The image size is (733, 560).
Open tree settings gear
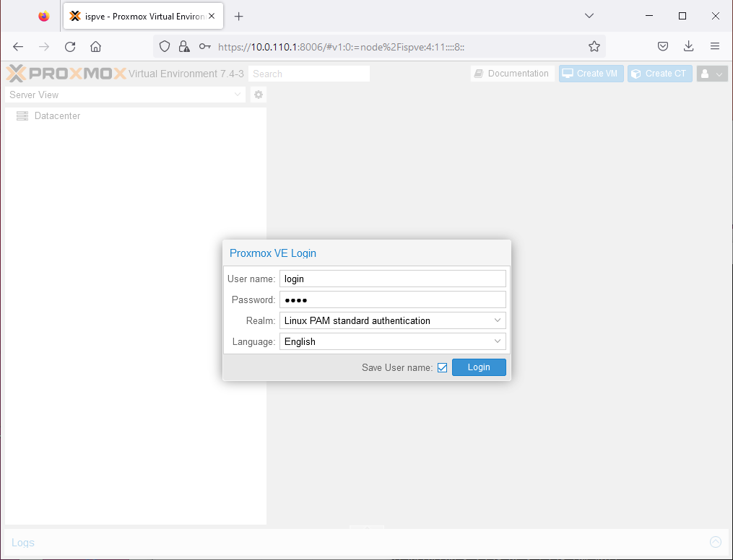259,95
